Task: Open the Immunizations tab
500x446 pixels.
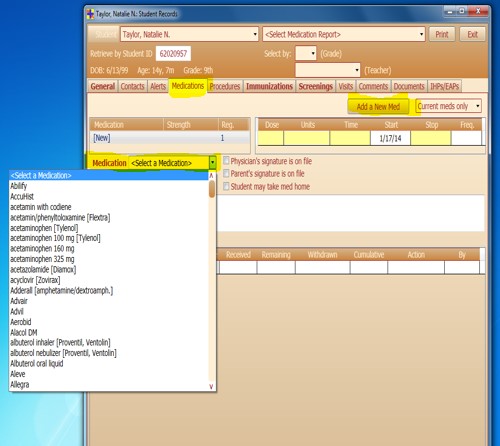Action: pyautogui.click(x=269, y=86)
